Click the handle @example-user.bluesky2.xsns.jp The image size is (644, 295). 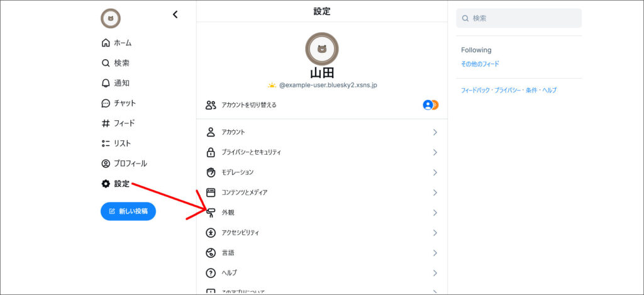tap(328, 86)
